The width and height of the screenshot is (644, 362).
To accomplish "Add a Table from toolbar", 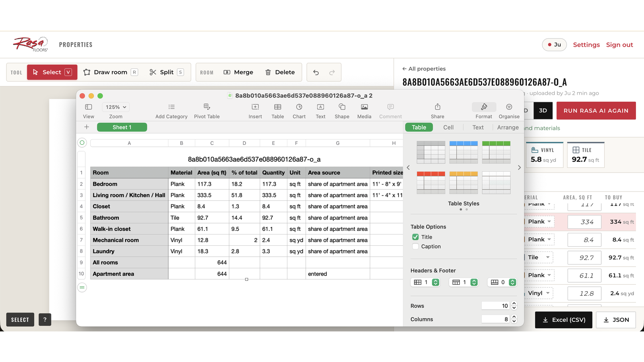I will (278, 107).
